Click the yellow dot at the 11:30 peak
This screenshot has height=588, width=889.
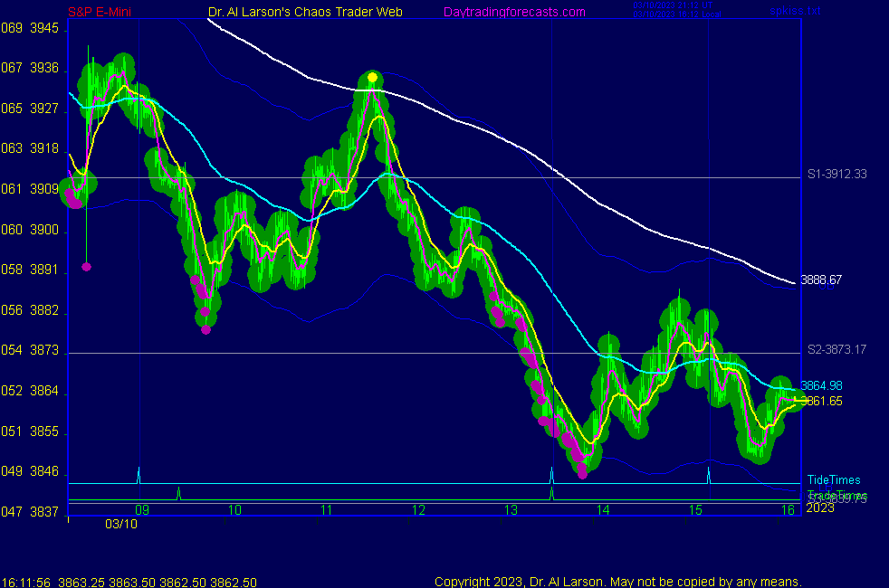click(x=372, y=78)
